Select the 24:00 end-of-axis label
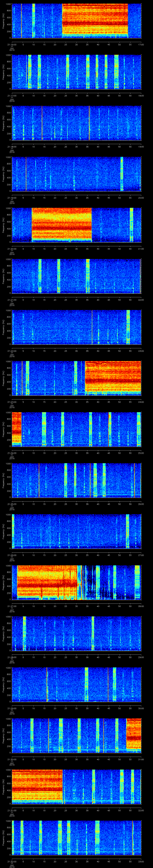 point(141,402)
